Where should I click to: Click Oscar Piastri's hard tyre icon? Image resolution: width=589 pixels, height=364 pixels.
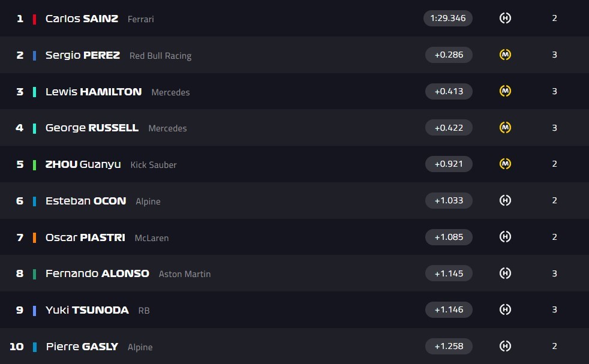pyautogui.click(x=505, y=237)
